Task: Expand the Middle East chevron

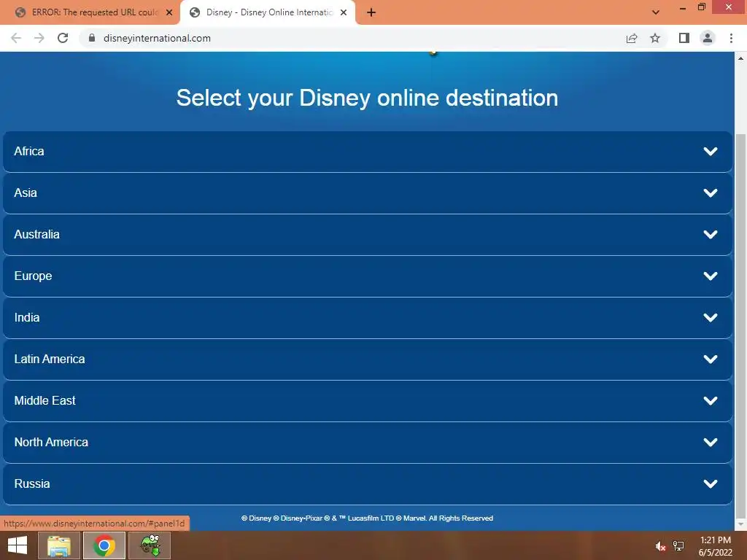Action: pos(711,400)
